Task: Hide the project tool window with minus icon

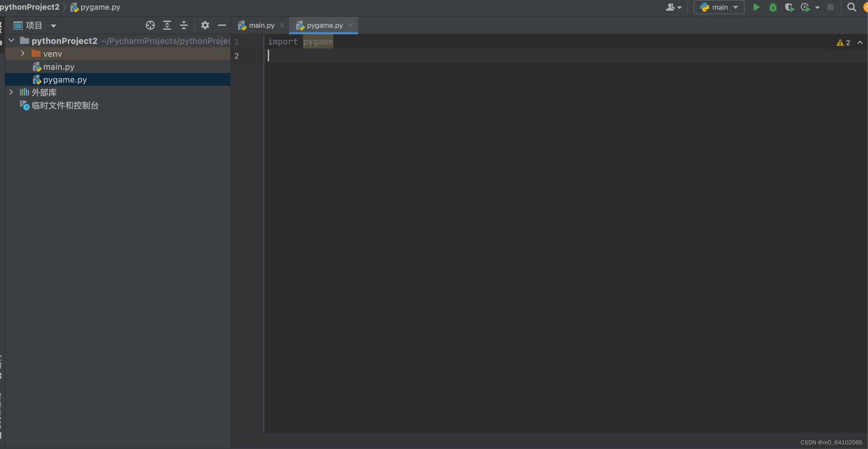Action: coord(222,25)
